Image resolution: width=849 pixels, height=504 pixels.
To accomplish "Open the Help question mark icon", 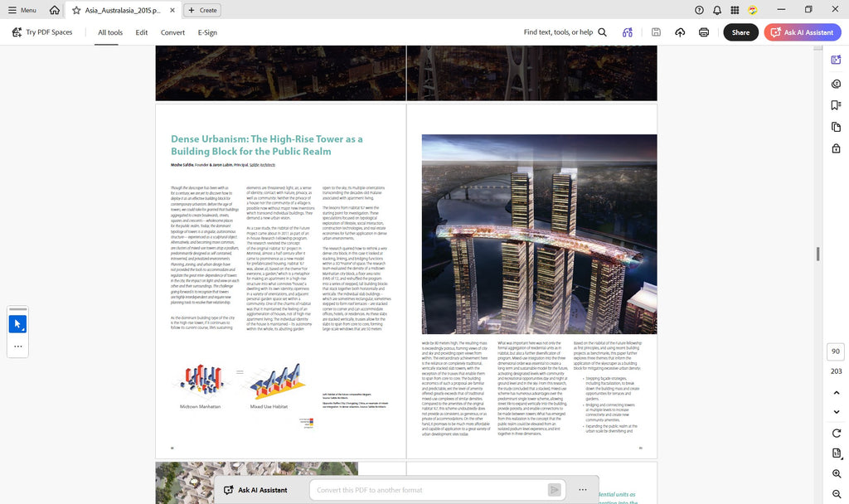I will [699, 10].
